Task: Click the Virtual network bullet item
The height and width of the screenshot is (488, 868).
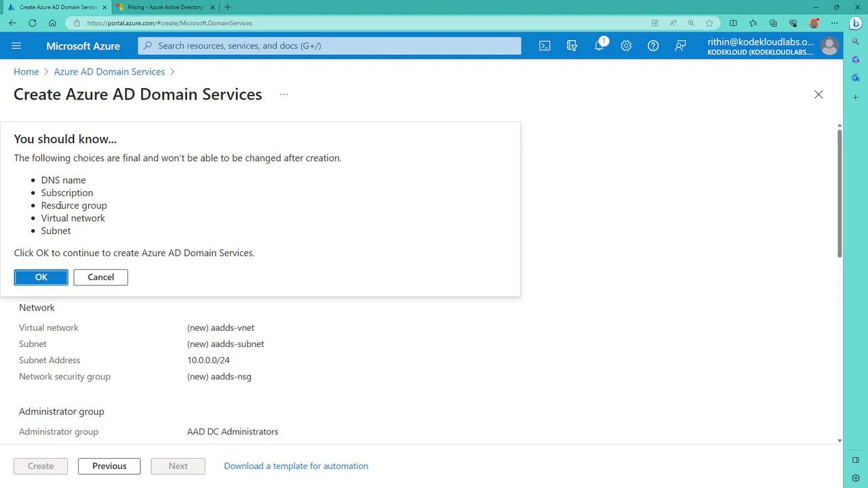Action: click(x=73, y=218)
